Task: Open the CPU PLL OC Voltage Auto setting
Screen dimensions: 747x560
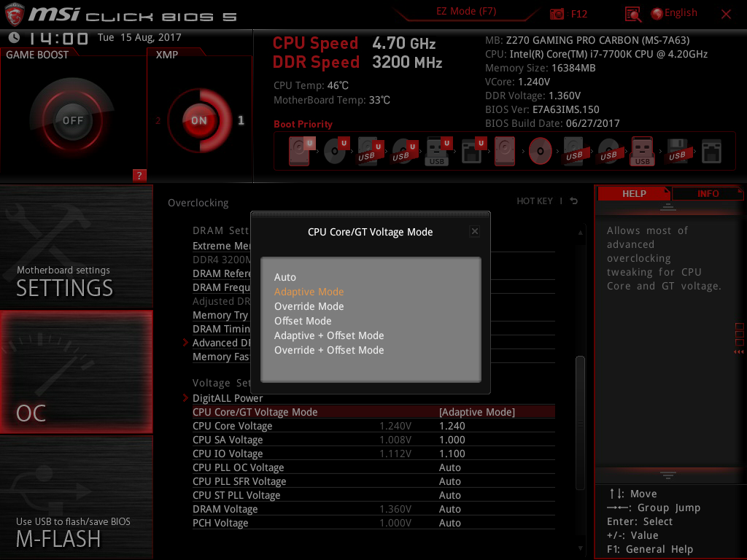Action: 373,467
